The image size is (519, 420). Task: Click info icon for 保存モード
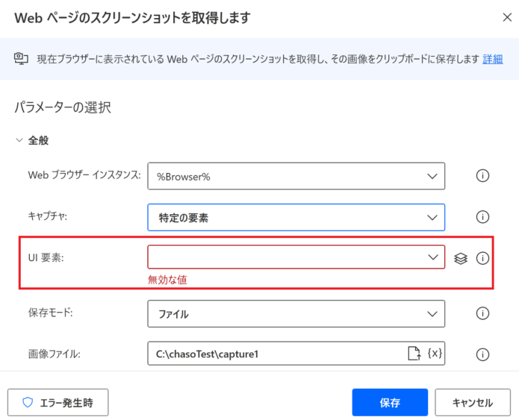click(482, 313)
